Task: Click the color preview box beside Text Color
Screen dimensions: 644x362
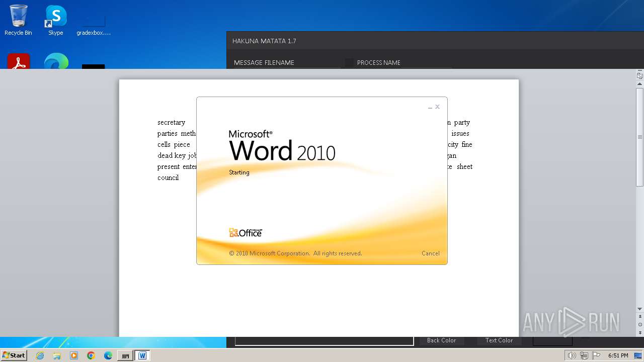Action: tap(552, 341)
